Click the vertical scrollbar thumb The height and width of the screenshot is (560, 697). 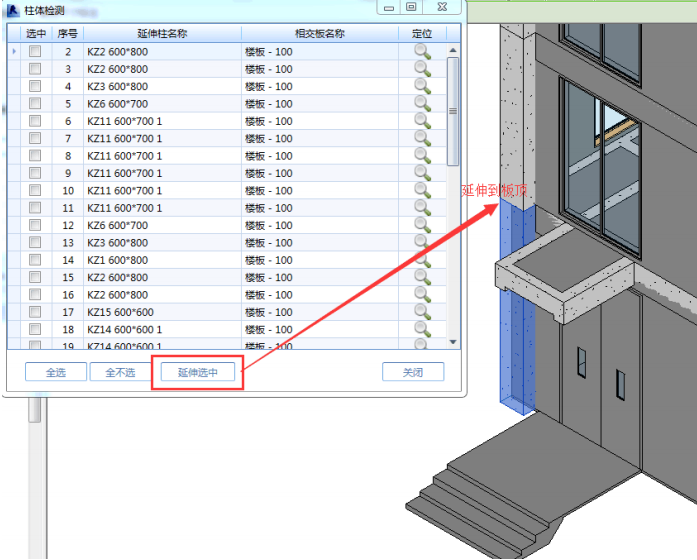pos(453,111)
